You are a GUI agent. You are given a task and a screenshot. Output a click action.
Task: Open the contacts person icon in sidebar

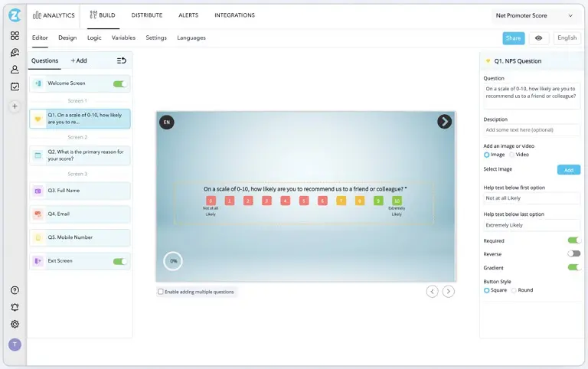click(x=15, y=70)
